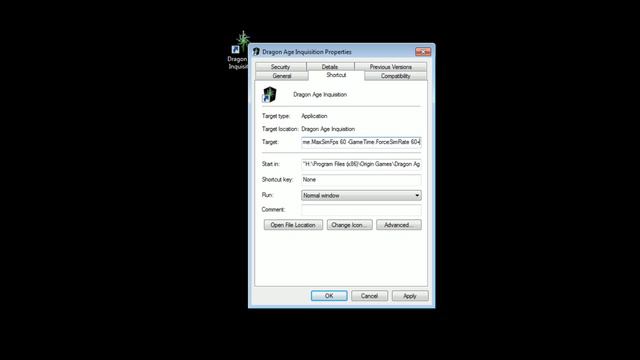Select the Shortcut tab

(x=336, y=75)
